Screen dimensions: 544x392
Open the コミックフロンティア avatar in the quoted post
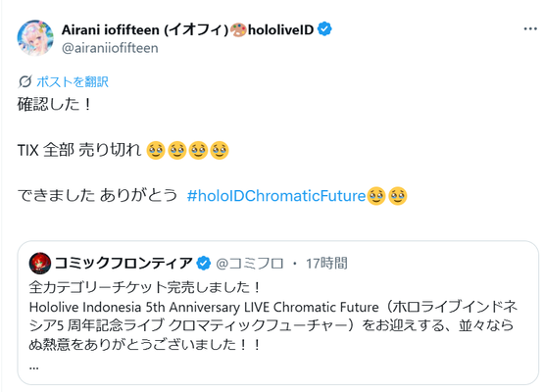click(40, 264)
